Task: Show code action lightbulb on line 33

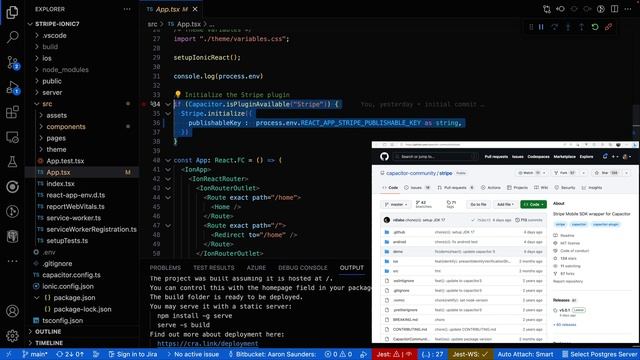Action: pos(178,95)
